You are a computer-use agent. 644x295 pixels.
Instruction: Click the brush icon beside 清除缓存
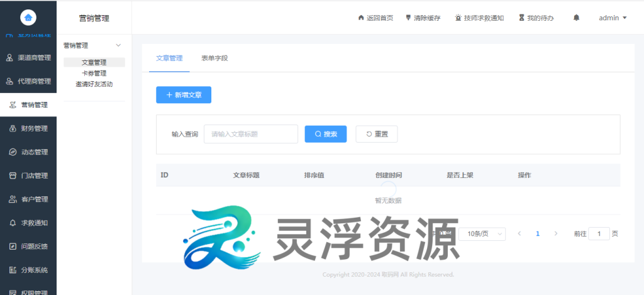coord(408,18)
